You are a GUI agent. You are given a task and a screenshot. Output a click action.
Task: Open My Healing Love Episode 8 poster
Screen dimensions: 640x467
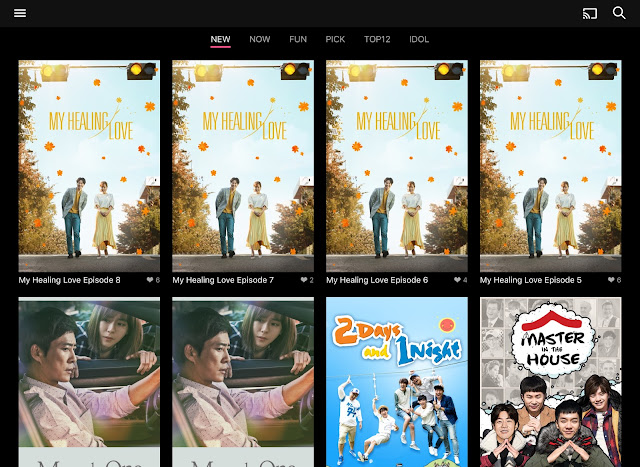(x=89, y=166)
